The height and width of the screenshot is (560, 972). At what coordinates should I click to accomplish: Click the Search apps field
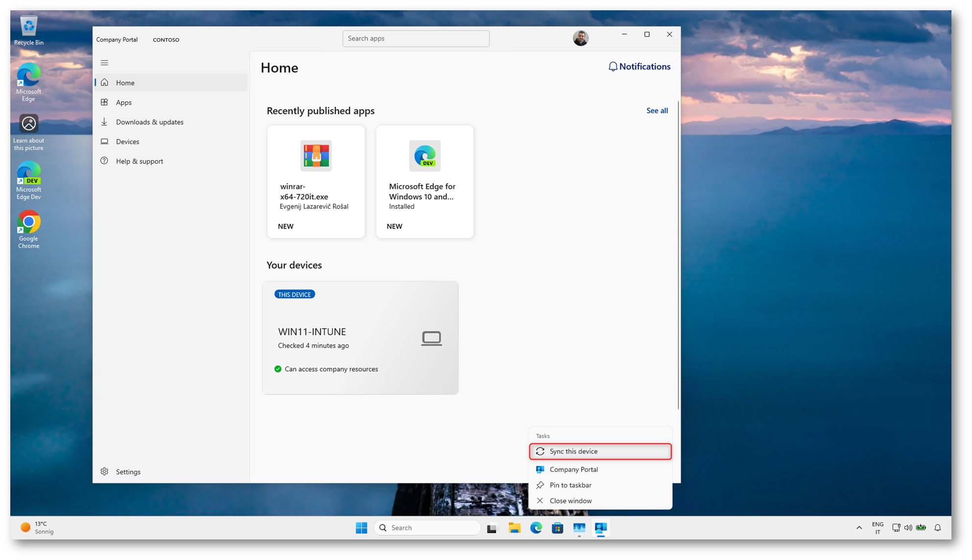pos(415,39)
